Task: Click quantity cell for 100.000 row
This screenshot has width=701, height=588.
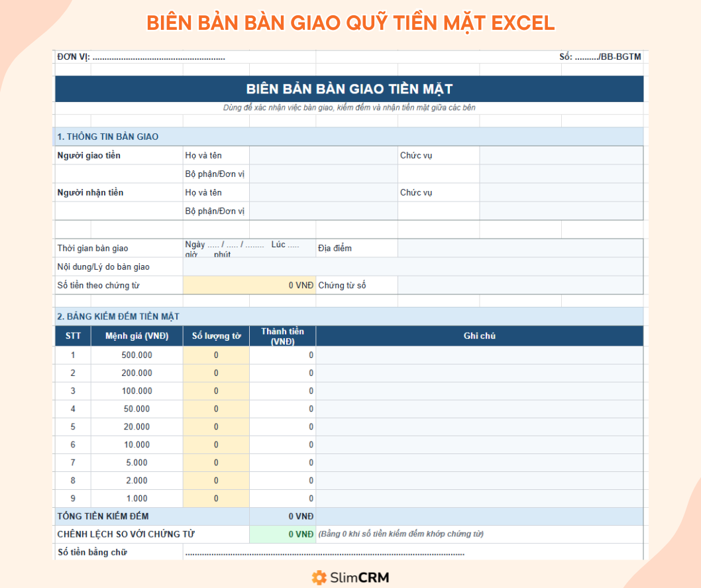Action: tap(217, 391)
